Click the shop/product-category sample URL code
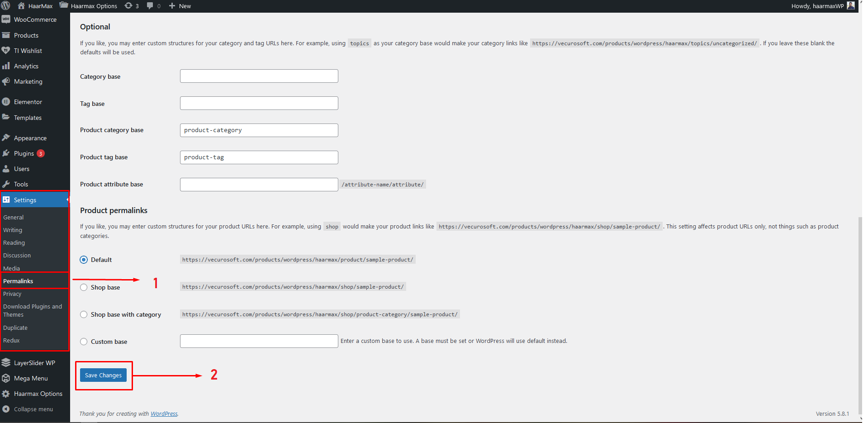Screen dimensions: 868x423 pyautogui.click(x=320, y=314)
